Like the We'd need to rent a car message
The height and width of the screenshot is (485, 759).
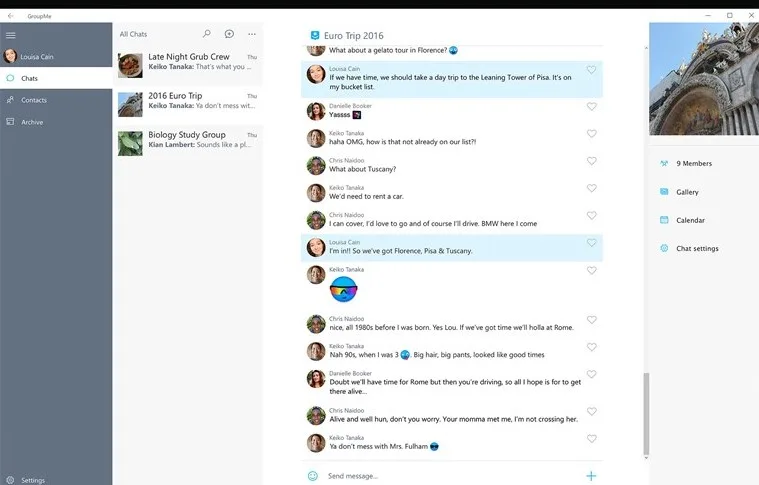[x=592, y=188]
